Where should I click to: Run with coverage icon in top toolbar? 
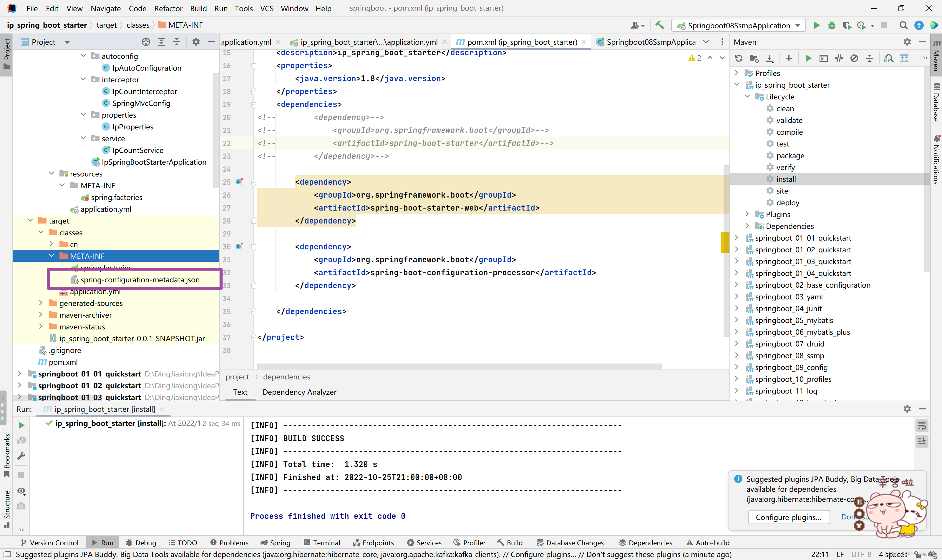click(x=847, y=25)
